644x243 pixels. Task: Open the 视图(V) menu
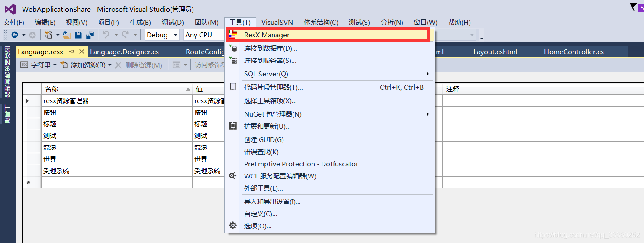click(x=77, y=23)
